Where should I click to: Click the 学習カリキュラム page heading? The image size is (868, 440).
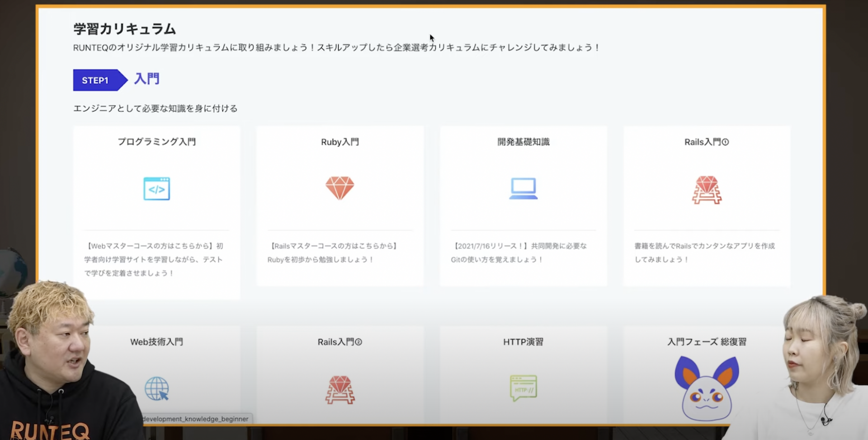point(124,29)
